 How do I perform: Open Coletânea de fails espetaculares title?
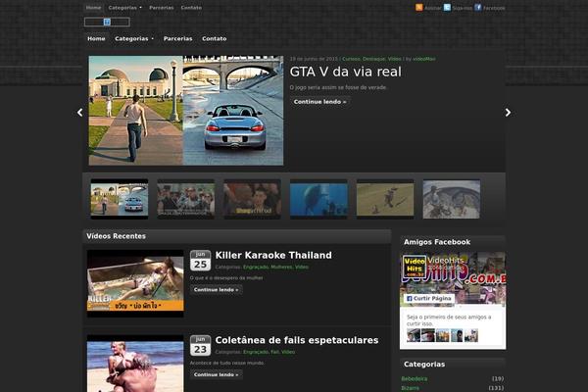[297, 340]
